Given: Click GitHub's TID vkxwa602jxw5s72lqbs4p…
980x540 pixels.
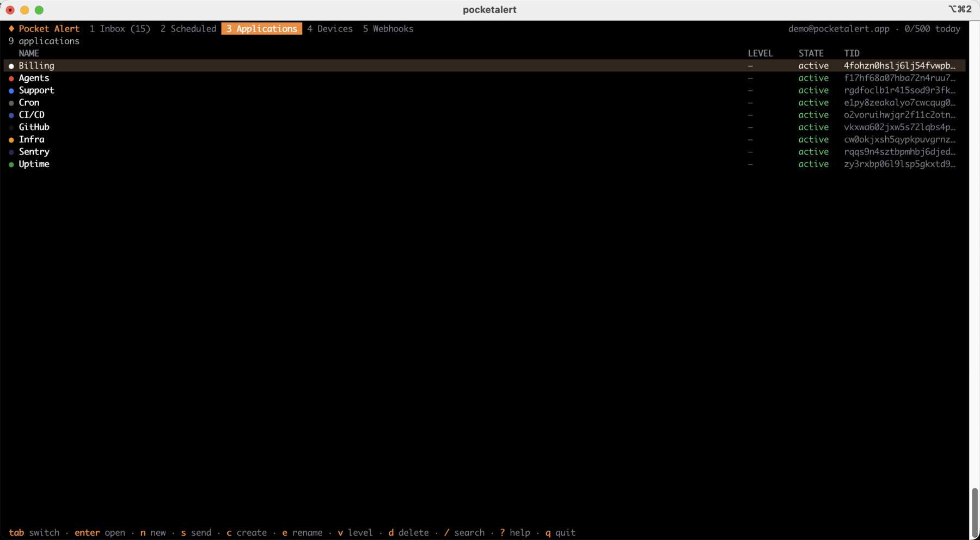Looking at the screenshot, I should (899, 127).
